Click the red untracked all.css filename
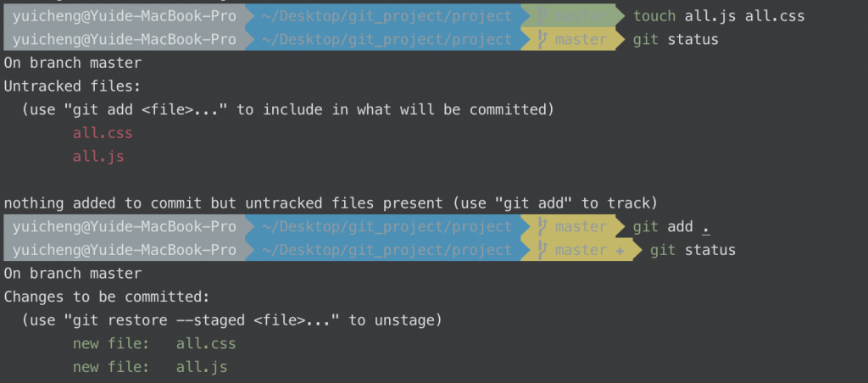The width and height of the screenshot is (868, 383). pyautogui.click(x=103, y=133)
